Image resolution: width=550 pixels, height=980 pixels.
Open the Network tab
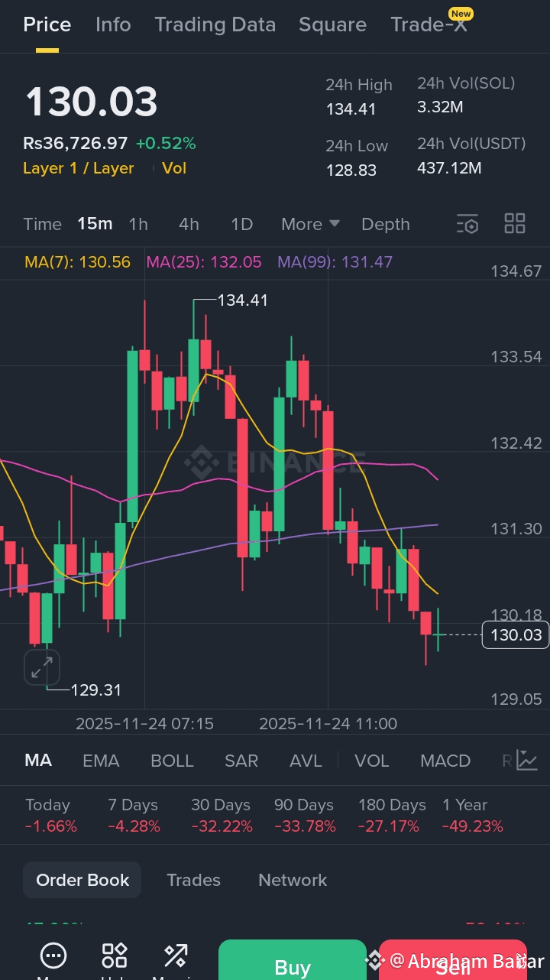coord(293,880)
